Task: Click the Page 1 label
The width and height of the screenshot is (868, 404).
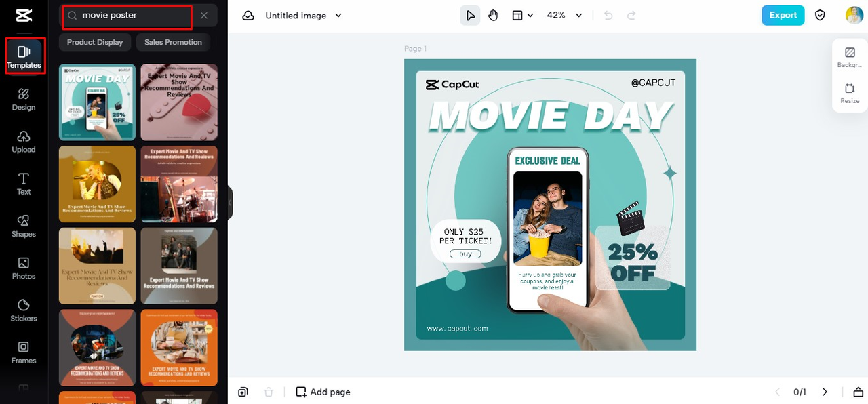Action: tap(415, 49)
